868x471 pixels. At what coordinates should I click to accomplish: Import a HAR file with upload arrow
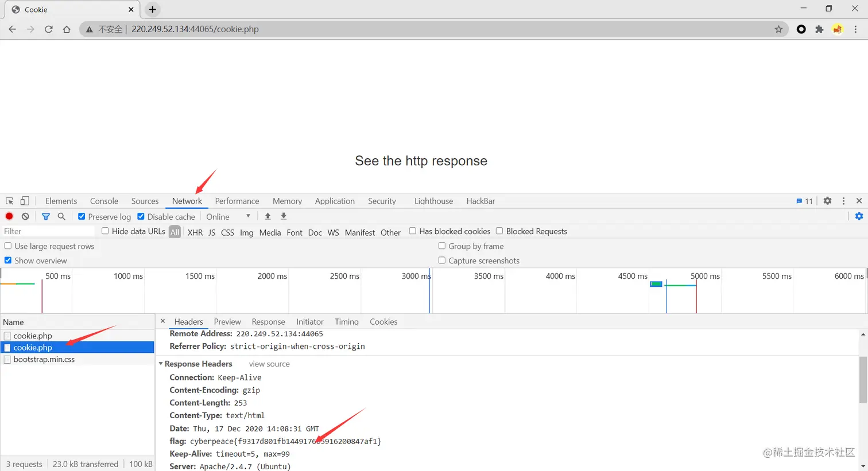(268, 216)
